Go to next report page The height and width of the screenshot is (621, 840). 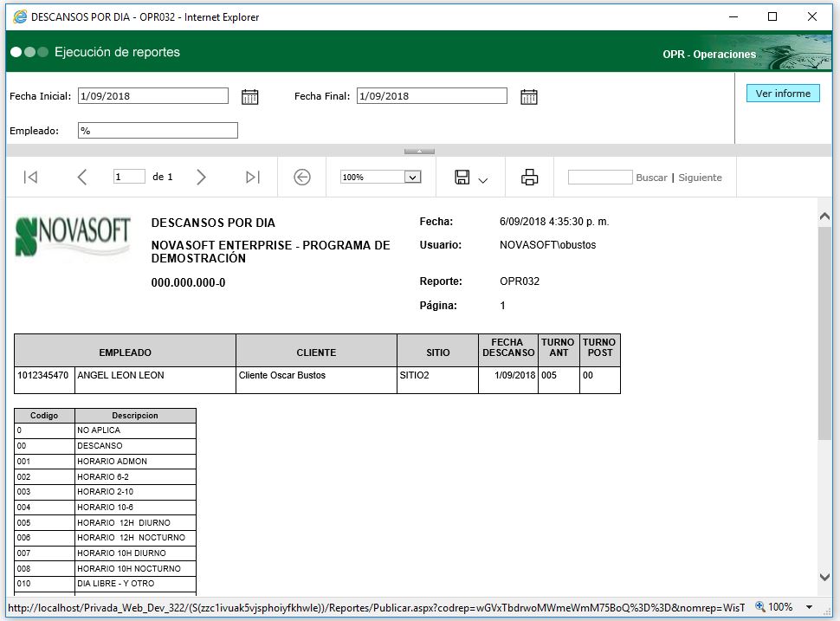[201, 178]
